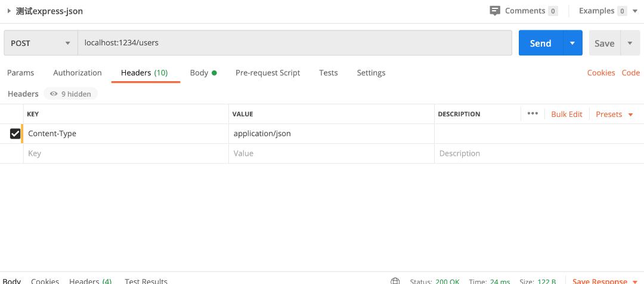The image size is (644, 284).
Task: Switch to the Params tab
Action: point(21,73)
